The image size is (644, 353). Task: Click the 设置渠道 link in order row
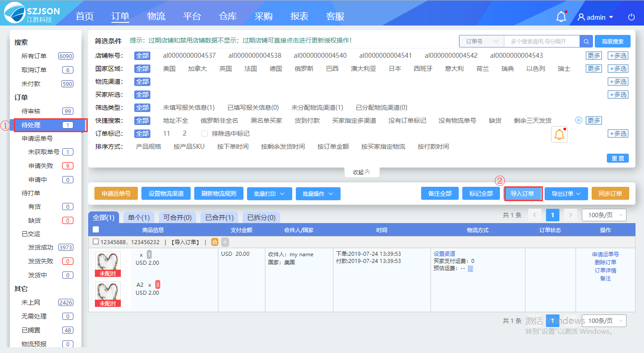pos(444,254)
